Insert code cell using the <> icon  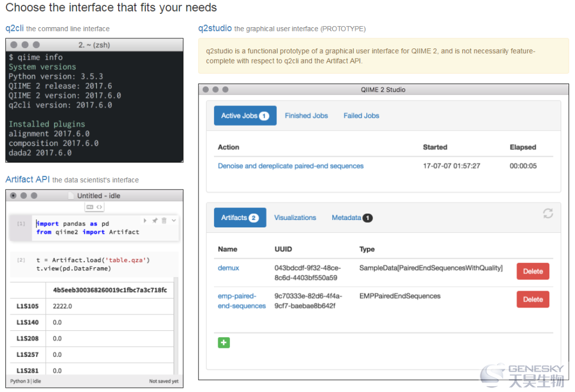pos(99,207)
